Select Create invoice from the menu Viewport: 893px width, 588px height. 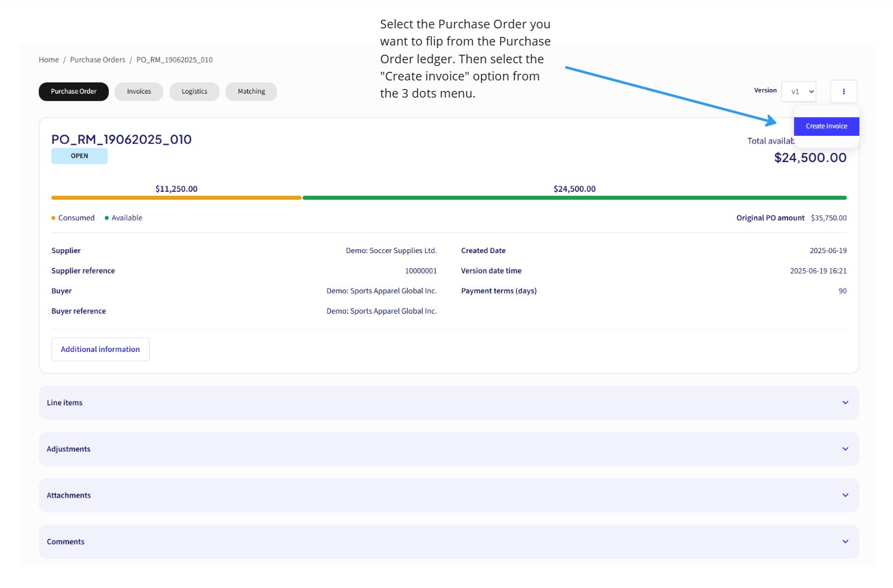pos(826,125)
